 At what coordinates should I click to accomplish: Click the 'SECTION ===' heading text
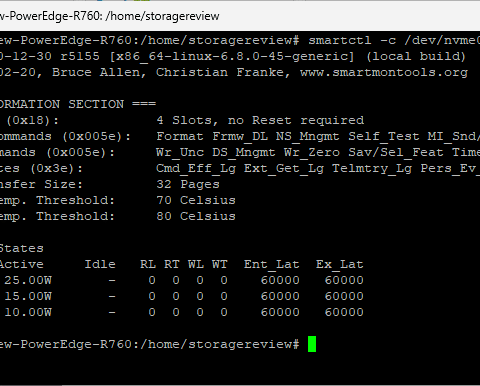point(112,104)
